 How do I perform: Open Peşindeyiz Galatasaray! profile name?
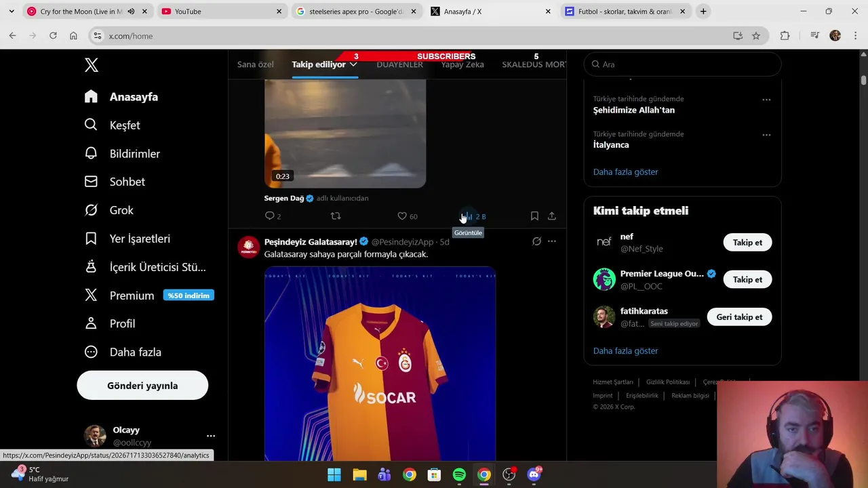tap(311, 242)
